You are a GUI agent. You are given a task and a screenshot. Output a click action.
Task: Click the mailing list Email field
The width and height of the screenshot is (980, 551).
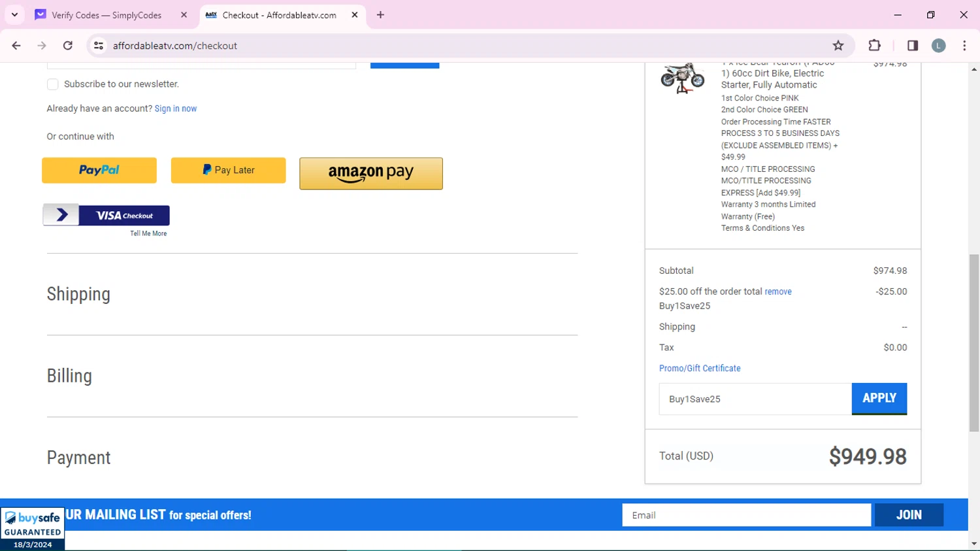tap(747, 515)
